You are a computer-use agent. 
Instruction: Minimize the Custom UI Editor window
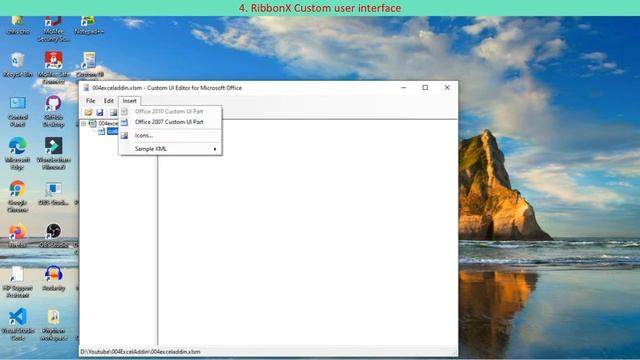coord(403,88)
